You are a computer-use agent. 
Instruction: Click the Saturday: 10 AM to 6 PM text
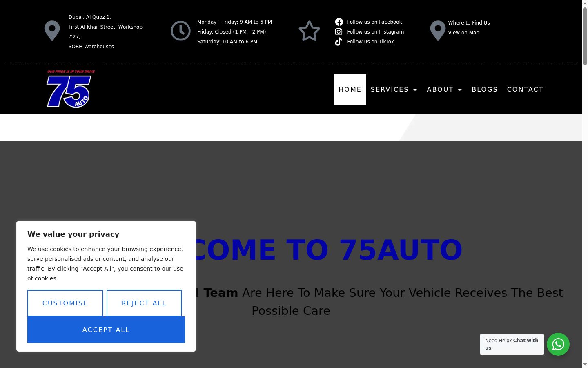point(227,41)
